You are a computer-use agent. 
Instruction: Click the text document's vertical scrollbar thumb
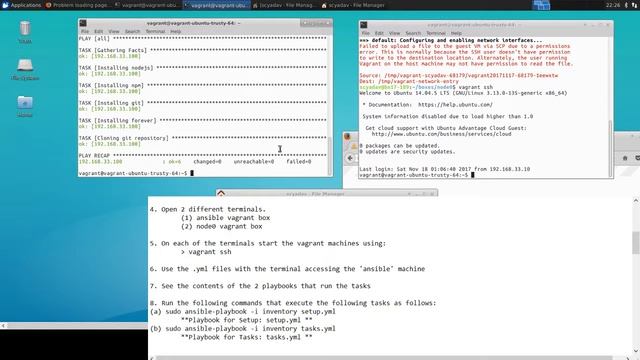[636, 242]
